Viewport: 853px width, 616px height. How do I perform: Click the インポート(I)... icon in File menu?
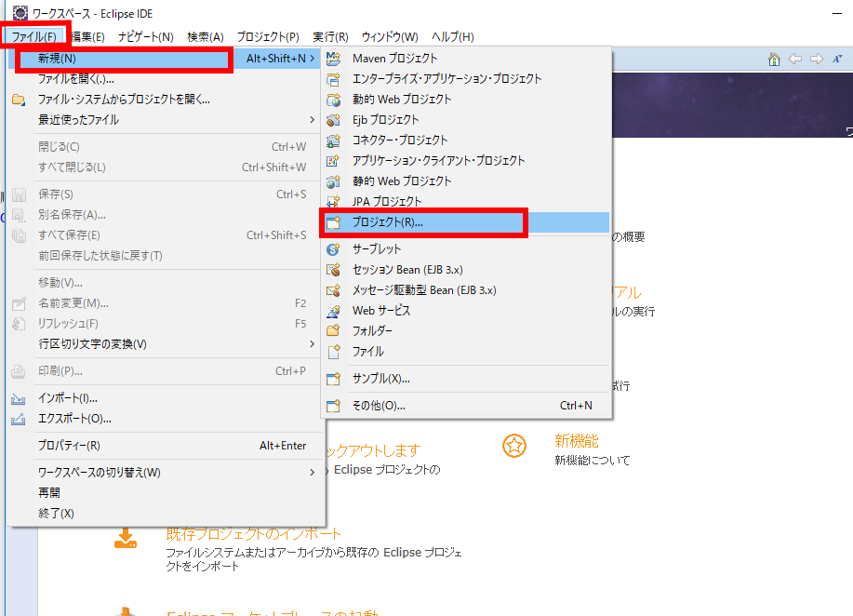coord(19,399)
